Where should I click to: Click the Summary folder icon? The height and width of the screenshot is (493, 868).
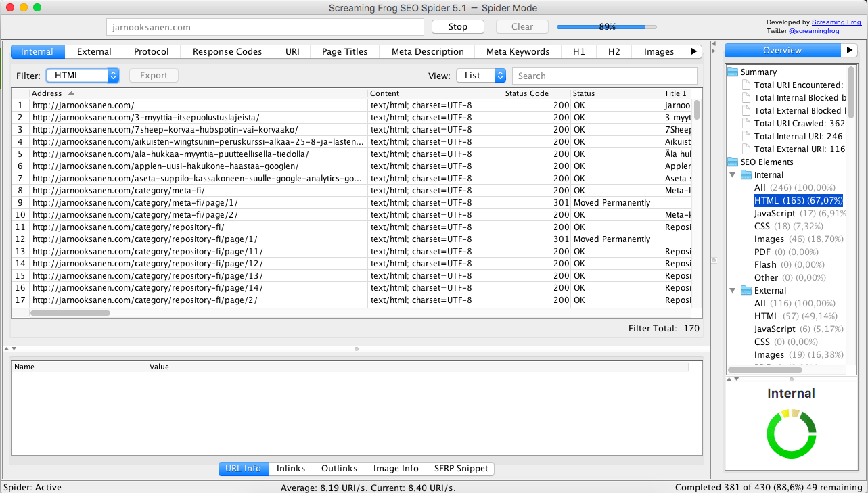(x=733, y=72)
